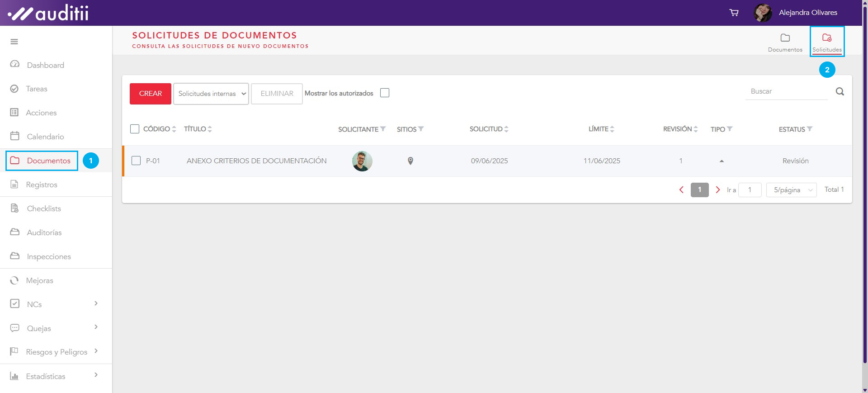This screenshot has height=393, width=868.
Task: Click the red CREAR button
Action: click(150, 94)
